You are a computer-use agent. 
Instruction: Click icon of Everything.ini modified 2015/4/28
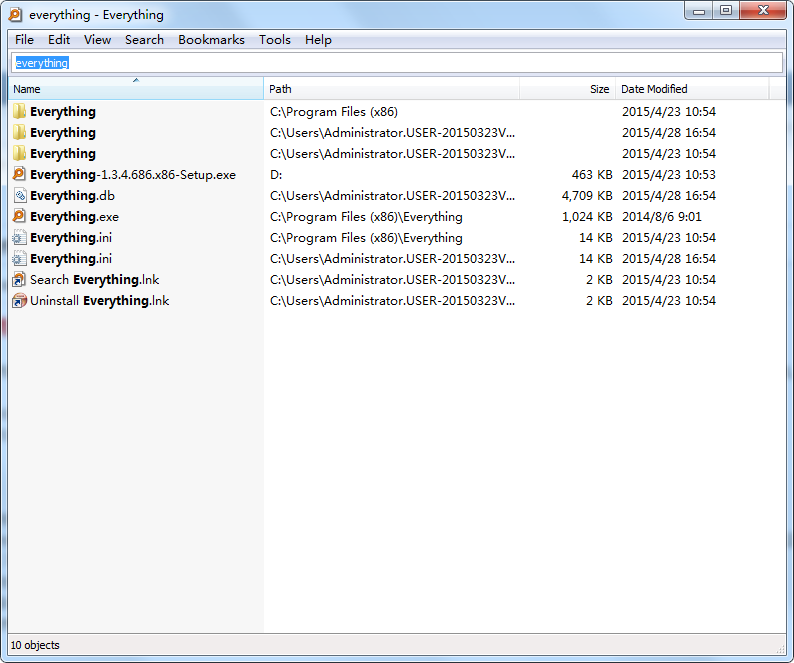tap(19, 258)
